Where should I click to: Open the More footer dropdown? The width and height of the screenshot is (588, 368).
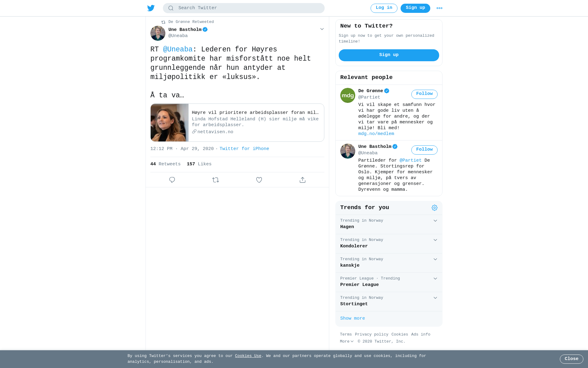pyautogui.click(x=347, y=342)
